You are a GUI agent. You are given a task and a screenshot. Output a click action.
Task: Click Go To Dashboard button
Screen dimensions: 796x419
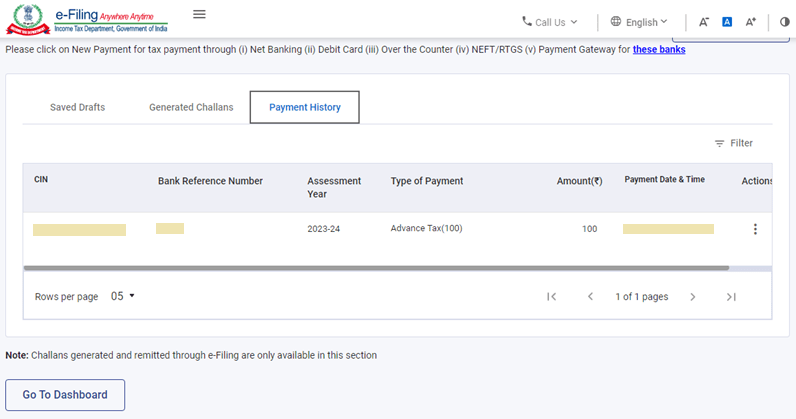65,395
